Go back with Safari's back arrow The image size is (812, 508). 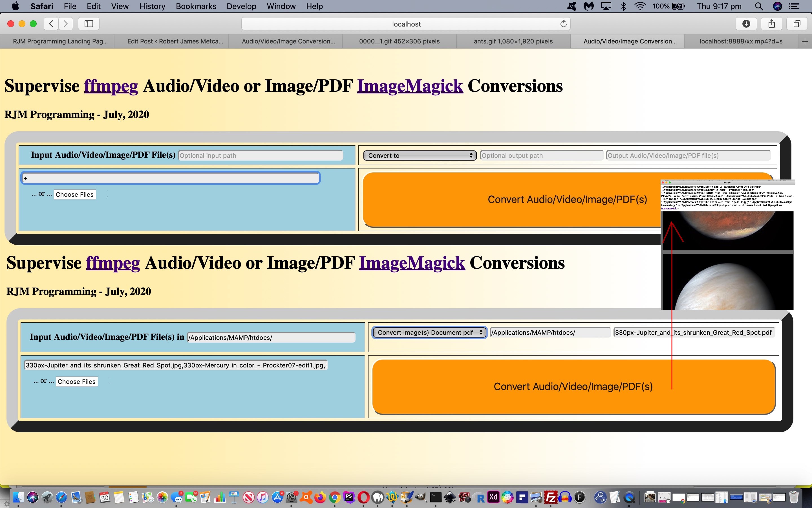tap(51, 23)
